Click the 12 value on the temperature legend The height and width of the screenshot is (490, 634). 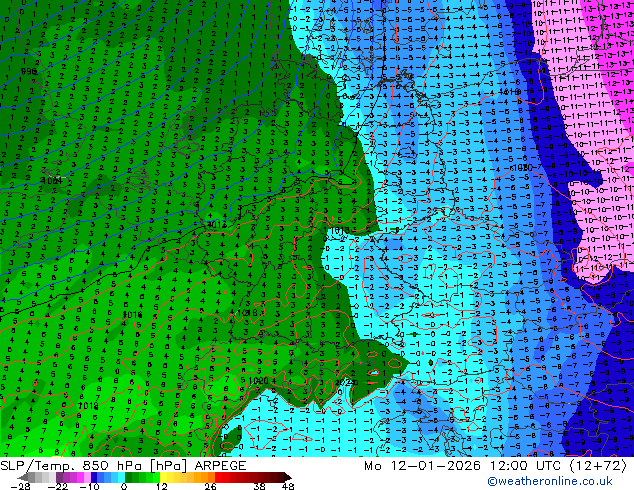click(x=162, y=486)
